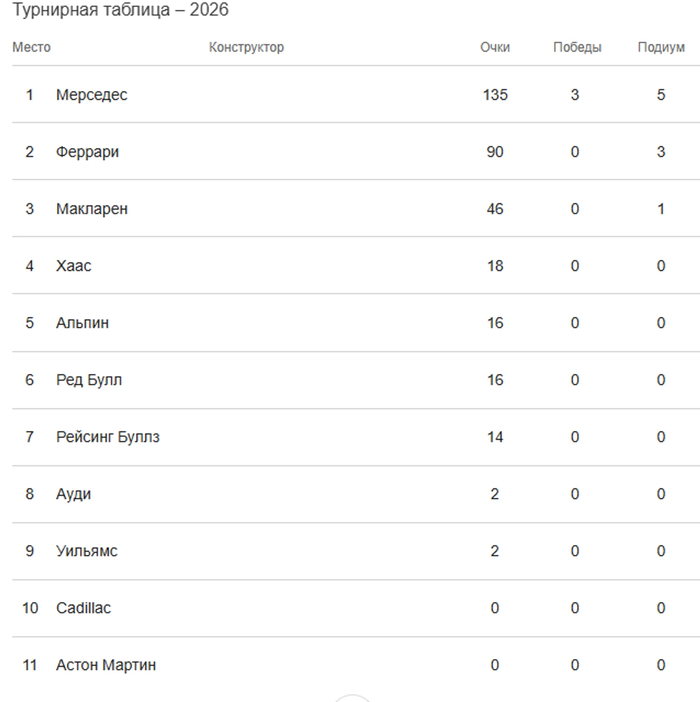Open the Уильямс team entry
Image resolution: width=700 pixels, height=702 pixels.
pos(87,551)
